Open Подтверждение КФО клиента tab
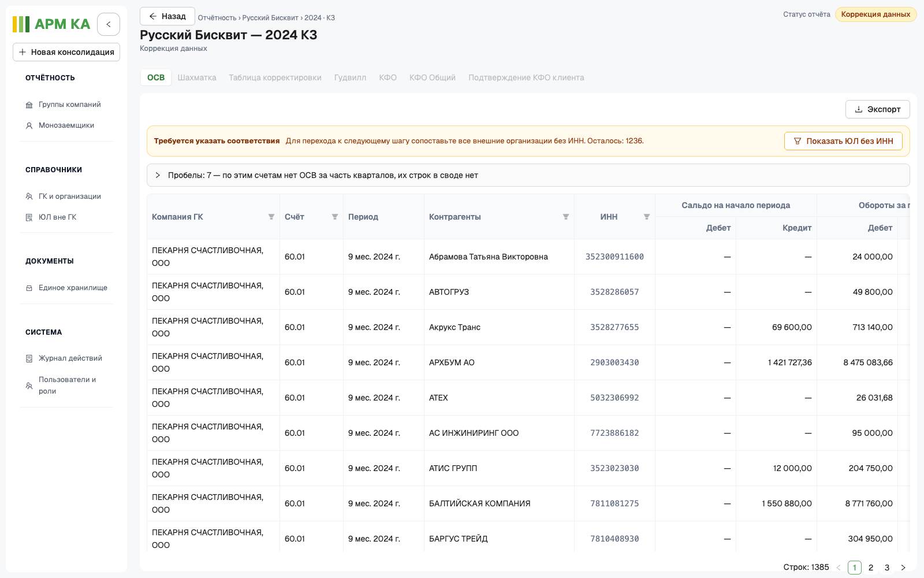This screenshot has width=924, height=578. coord(526,77)
